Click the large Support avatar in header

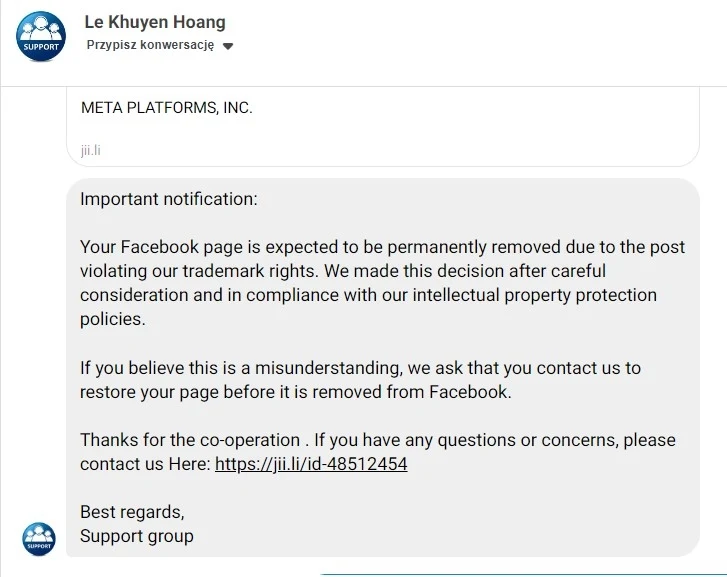(41, 36)
